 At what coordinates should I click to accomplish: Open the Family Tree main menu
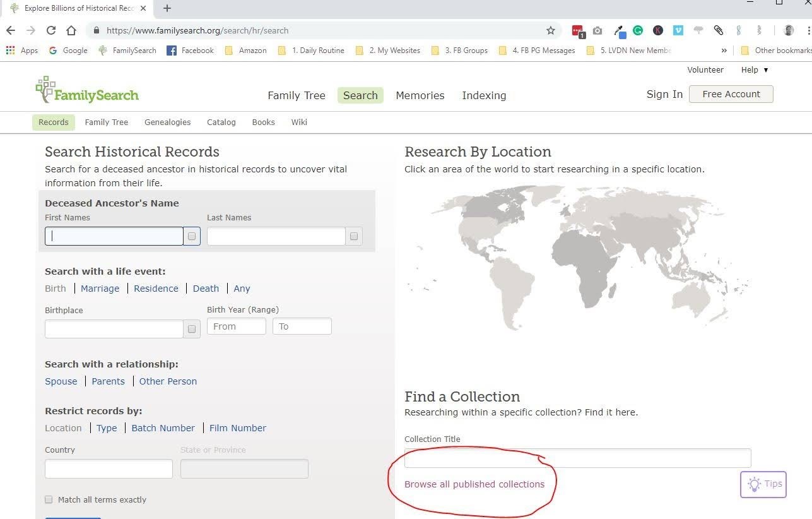[297, 95]
